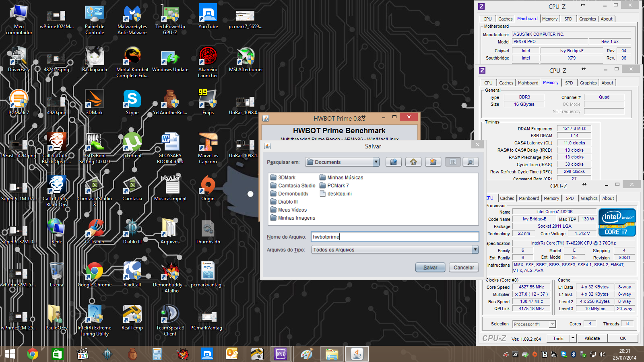This screenshot has width=644, height=362.
Task: Open Outlook from taskbar
Action: click(232, 354)
